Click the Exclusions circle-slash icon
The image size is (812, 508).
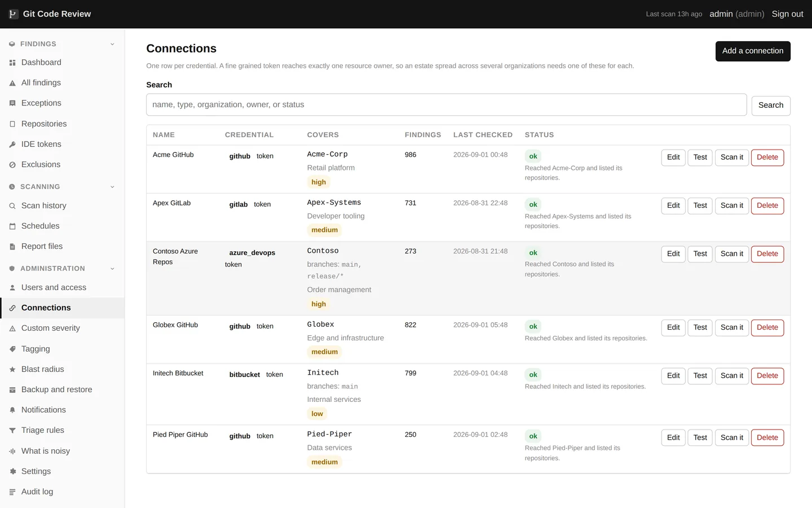(12, 165)
